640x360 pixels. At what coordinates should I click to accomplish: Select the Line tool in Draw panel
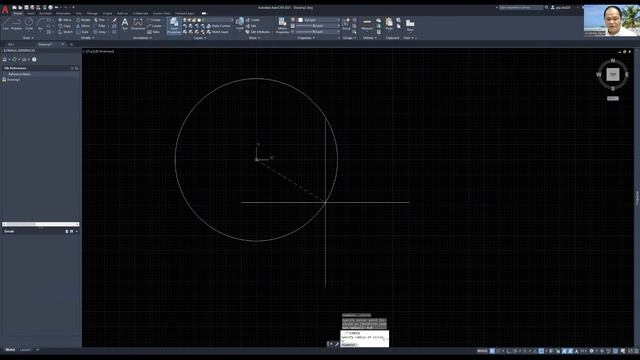coord(5,23)
